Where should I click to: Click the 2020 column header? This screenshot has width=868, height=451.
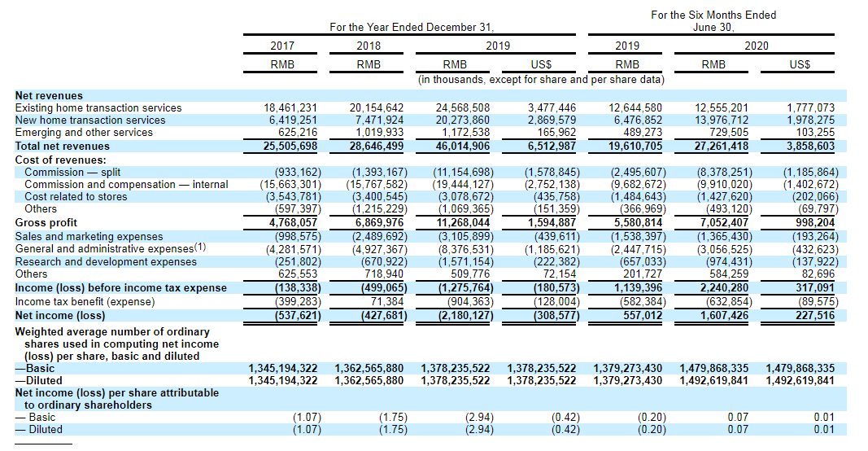757,46
